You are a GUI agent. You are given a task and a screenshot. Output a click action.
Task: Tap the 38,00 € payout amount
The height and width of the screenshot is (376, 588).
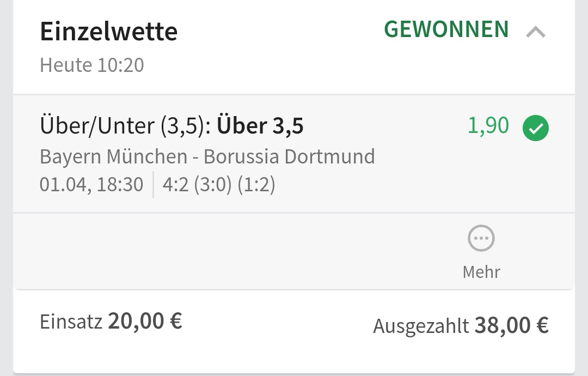512,325
